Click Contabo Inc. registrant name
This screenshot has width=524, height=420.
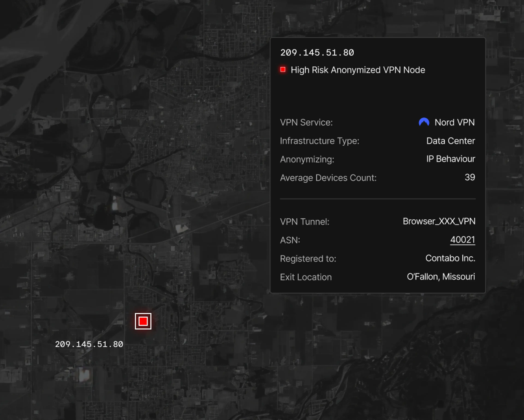(x=450, y=258)
